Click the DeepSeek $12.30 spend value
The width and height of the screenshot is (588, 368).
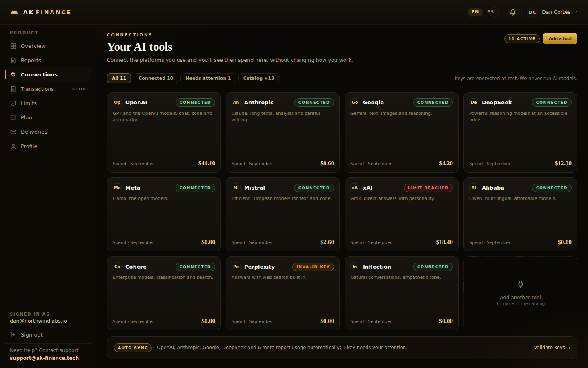[x=563, y=164]
